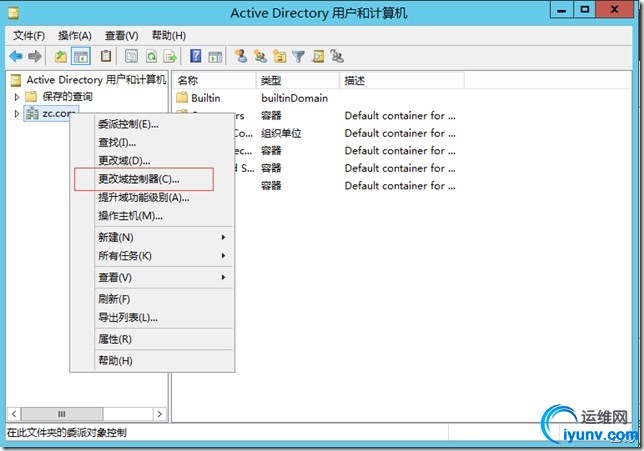The width and height of the screenshot is (644, 451).
Task: Open Help via the blue question mark icon
Action: pos(196,56)
